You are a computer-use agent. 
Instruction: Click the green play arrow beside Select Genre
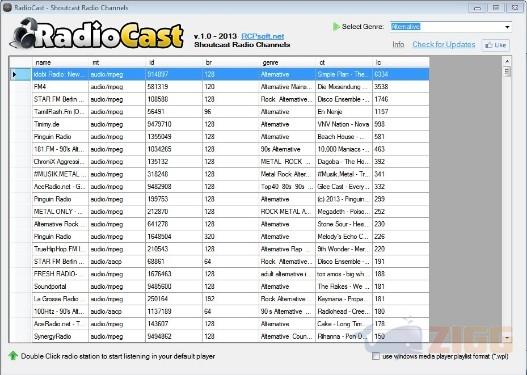click(x=336, y=27)
